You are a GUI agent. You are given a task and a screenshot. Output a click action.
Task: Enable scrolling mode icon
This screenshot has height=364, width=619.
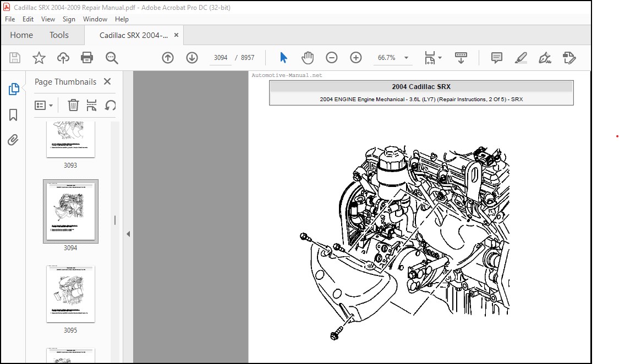pos(461,58)
